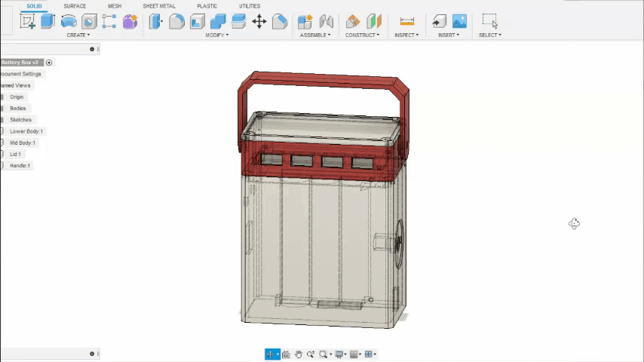Select the Lower Body:1 component
This screenshot has width=644, height=362.
[x=26, y=131]
